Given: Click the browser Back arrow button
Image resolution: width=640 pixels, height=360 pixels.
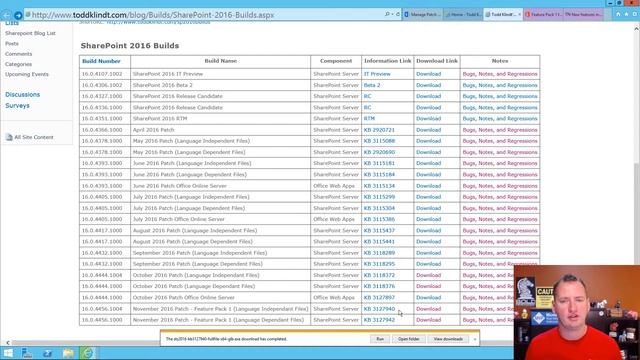Looking at the screenshot, I should coord(6,16).
